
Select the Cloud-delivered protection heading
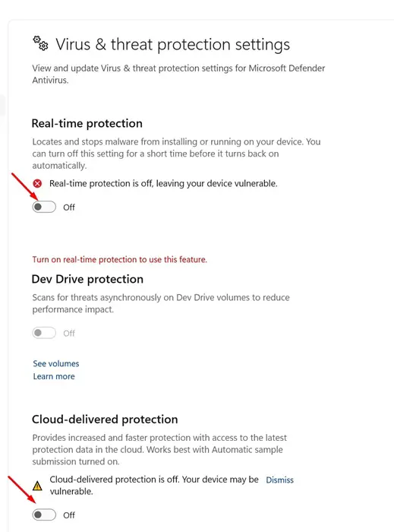click(x=105, y=420)
